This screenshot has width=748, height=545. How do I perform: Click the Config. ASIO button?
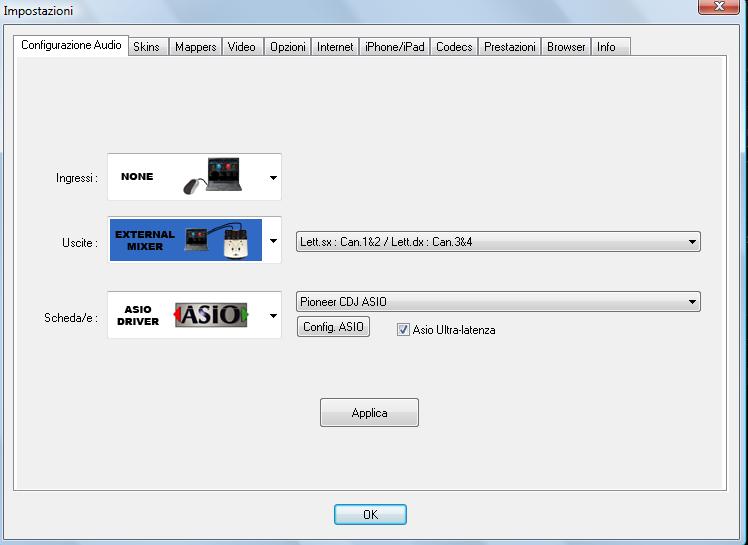[333, 327]
